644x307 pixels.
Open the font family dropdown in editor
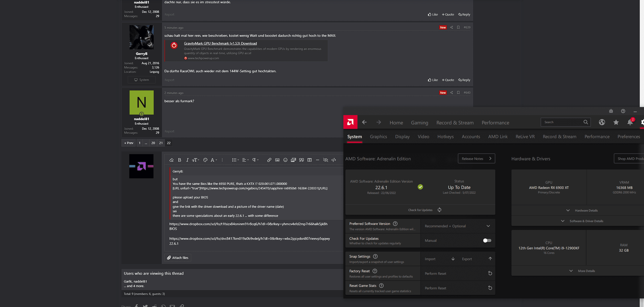pos(214,160)
